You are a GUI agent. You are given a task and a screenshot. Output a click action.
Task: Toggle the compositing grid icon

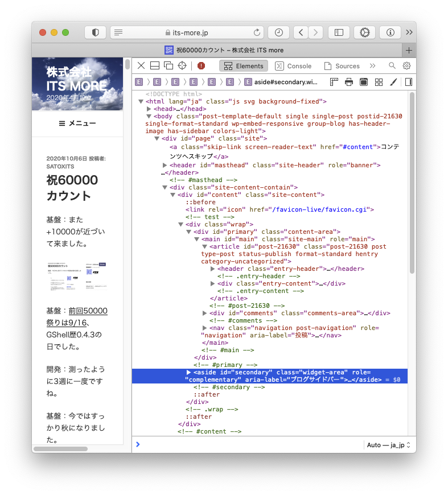pos(379,82)
